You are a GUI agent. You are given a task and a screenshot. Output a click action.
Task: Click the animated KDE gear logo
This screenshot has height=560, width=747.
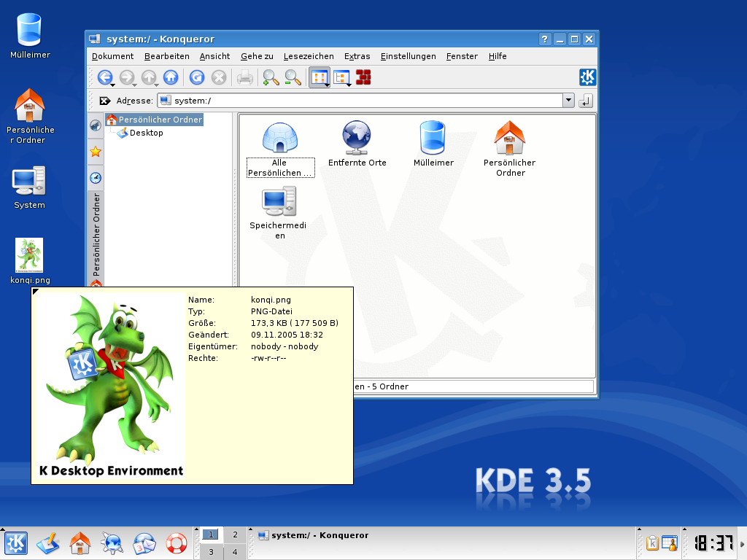tap(587, 77)
